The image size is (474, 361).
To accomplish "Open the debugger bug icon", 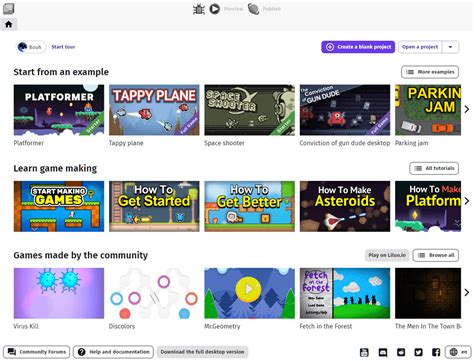I will [199, 9].
